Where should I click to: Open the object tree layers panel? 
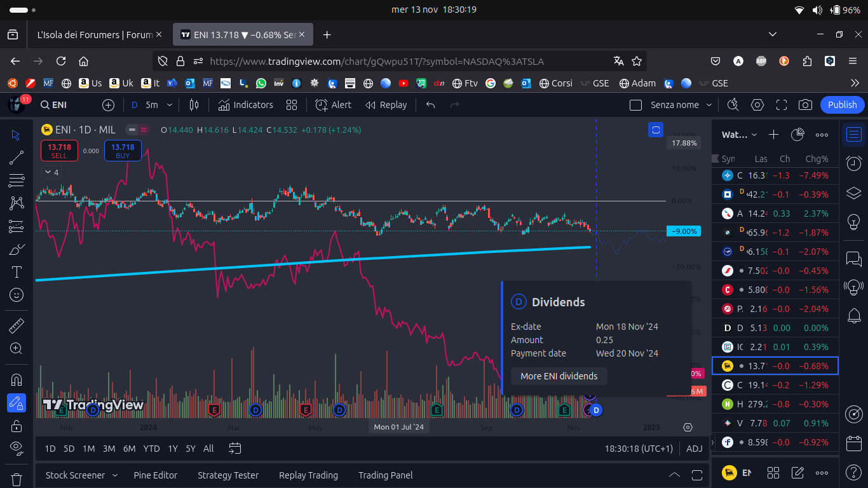[854, 193]
